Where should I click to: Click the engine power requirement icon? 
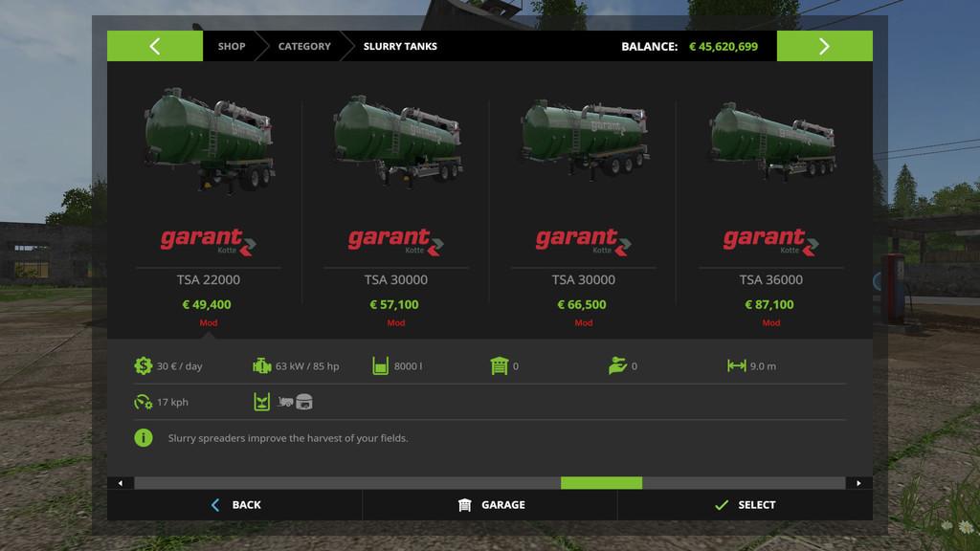coord(261,365)
